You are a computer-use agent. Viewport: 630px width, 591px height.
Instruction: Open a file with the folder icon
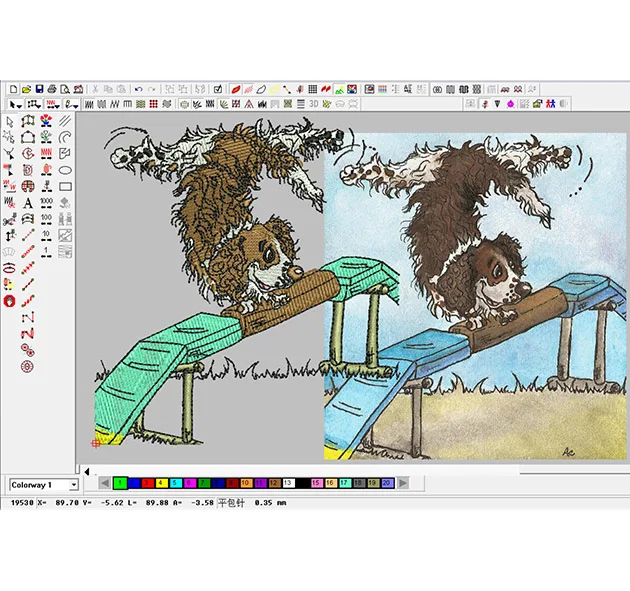point(26,89)
